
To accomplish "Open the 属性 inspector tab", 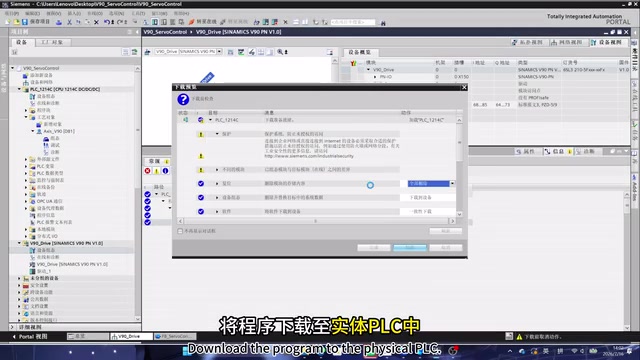I will tap(526, 151).
